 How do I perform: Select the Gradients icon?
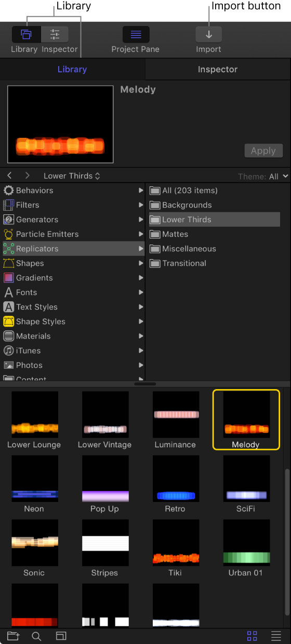[x=8, y=278]
